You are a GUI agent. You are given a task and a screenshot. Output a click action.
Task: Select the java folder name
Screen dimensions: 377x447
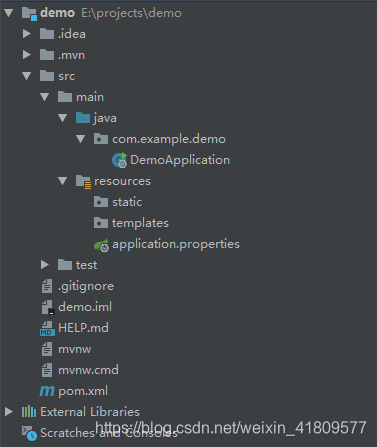pos(105,118)
